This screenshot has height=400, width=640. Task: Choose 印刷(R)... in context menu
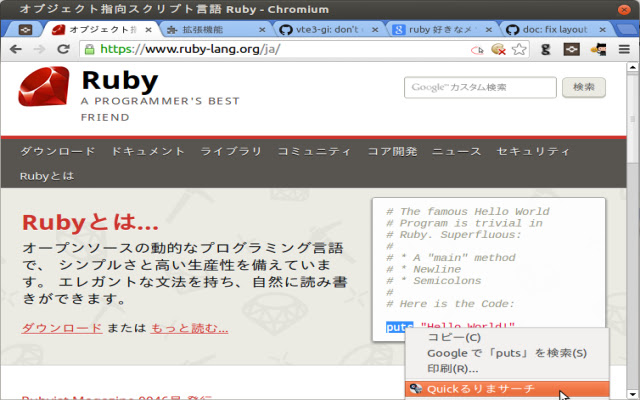[507, 369]
